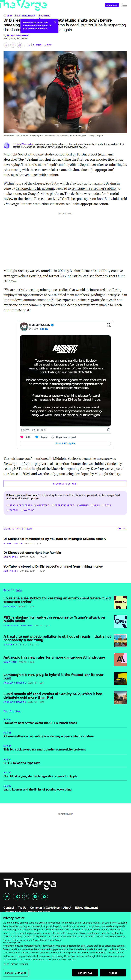Expand stream with See All link
Screen dimensions: 131x980
[x=122, y=528]
